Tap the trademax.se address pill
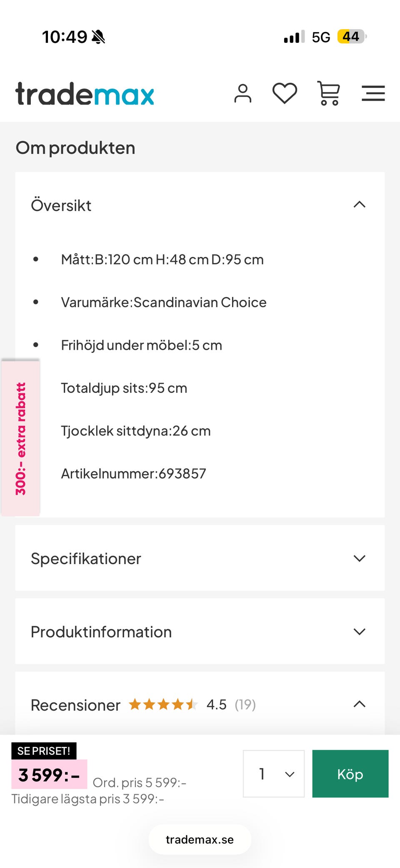 pos(200,840)
